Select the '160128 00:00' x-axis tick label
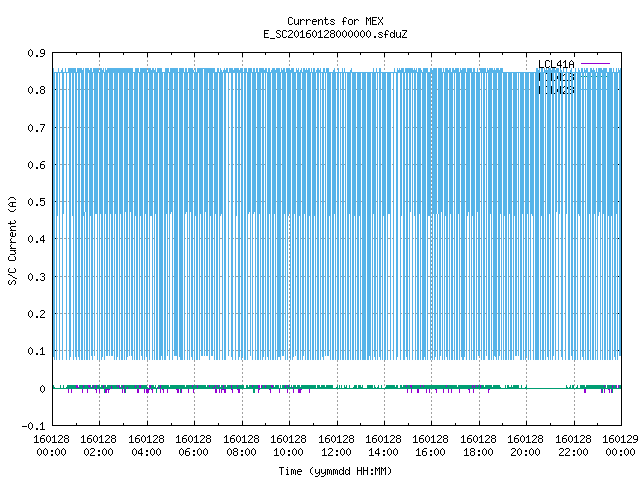 (51, 446)
